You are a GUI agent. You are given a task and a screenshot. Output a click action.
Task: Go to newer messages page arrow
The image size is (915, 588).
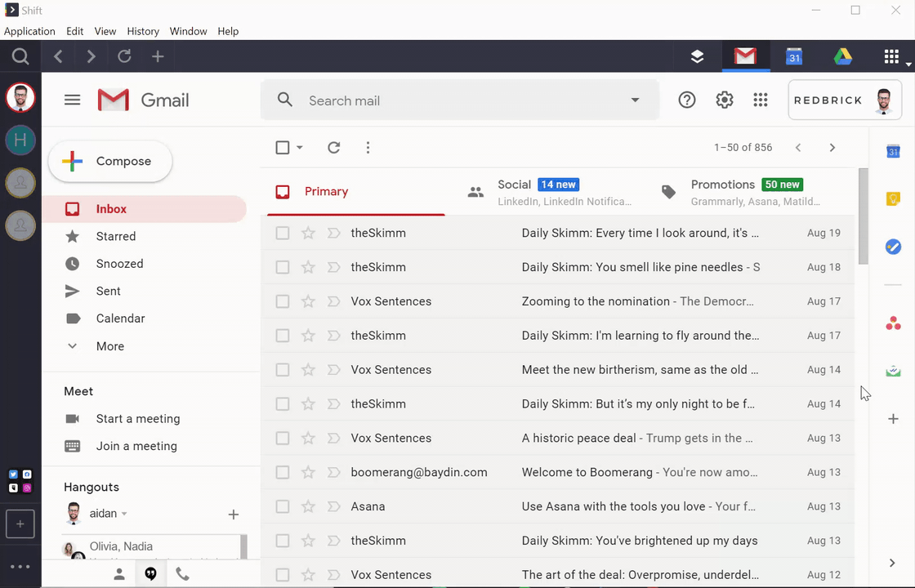tap(797, 148)
